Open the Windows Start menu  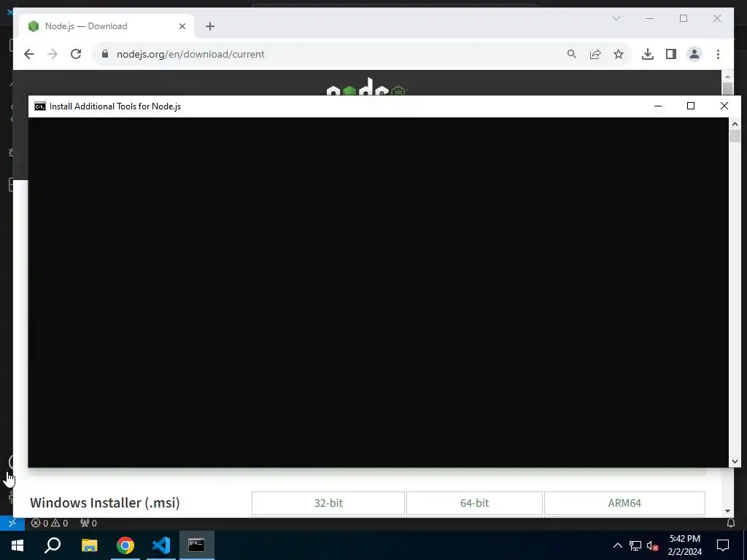(18, 545)
